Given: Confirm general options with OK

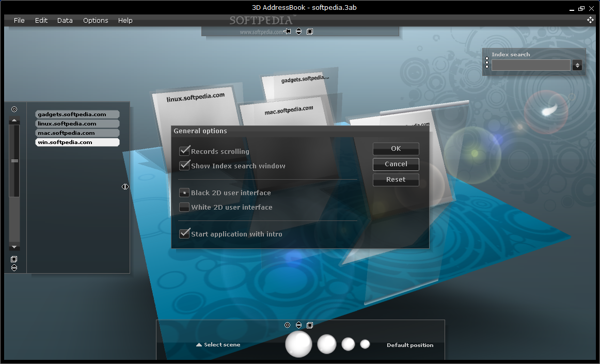Looking at the screenshot, I should [396, 149].
